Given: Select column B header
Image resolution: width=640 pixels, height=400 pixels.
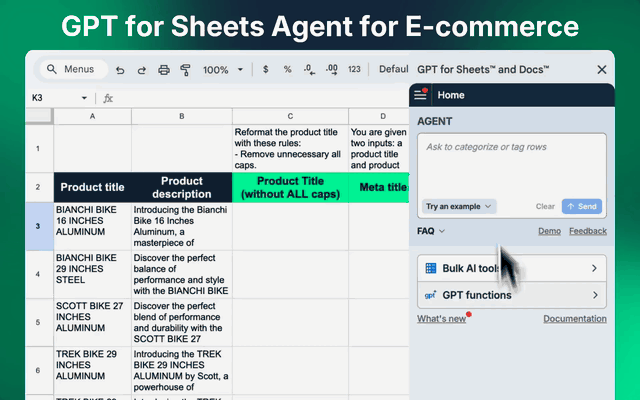Looking at the screenshot, I should tap(182, 116).
